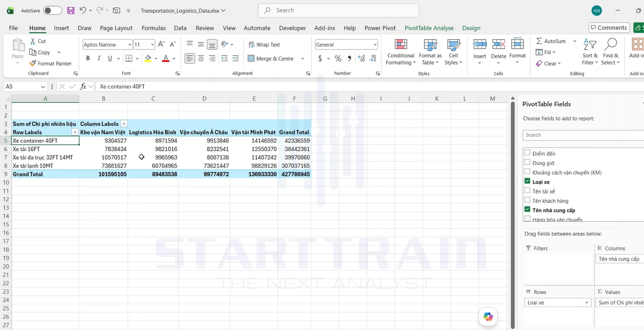Screen dimensions: 644x330
Task: Open Format as Table gallery
Action: point(430,52)
